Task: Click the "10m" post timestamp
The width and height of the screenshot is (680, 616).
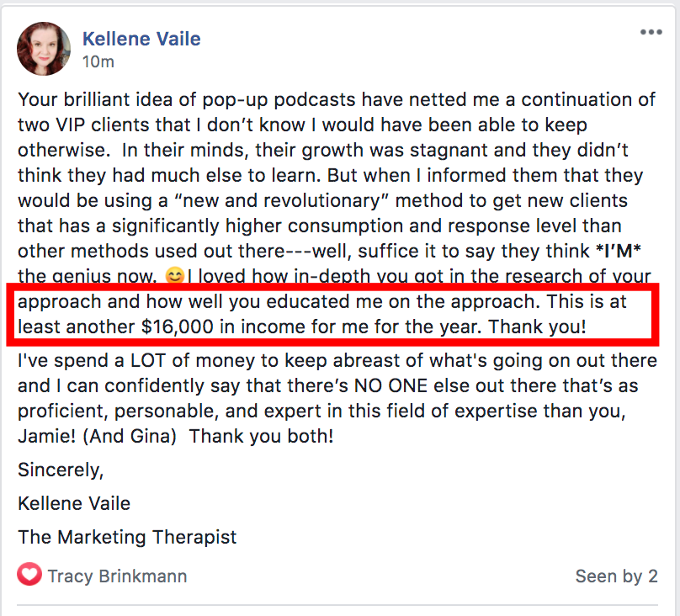Action: pos(98,61)
